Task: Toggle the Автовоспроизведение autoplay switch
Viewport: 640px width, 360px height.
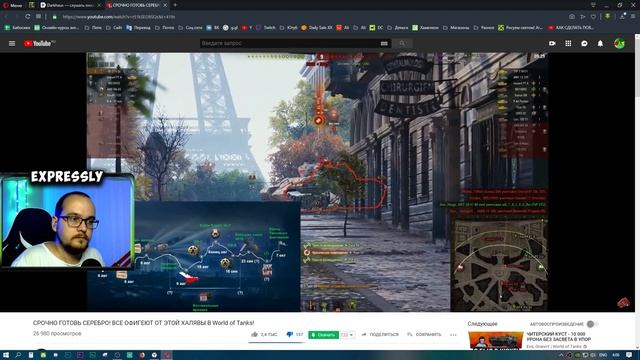Action: pos(592,324)
